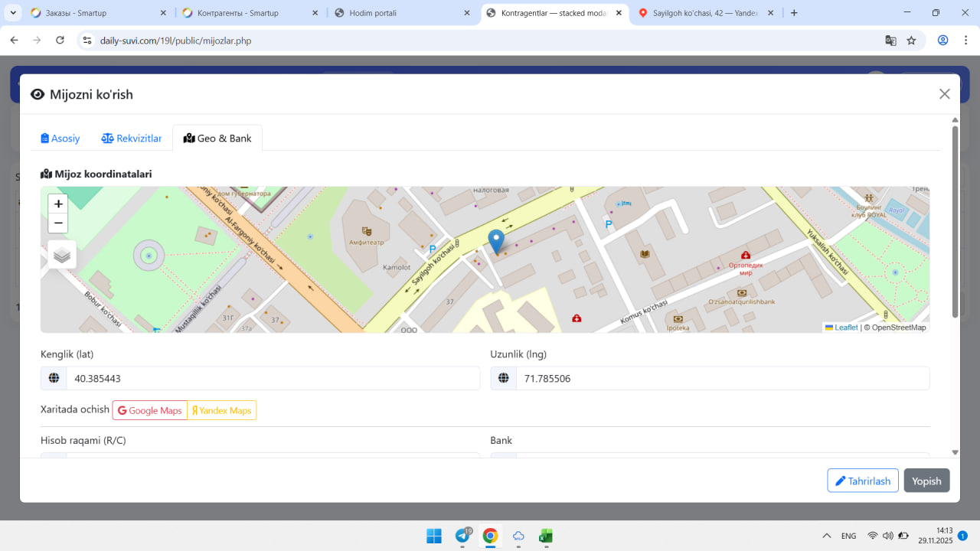This screenshot has width=980, height=551.
Task: Click the blue location marker pin
Action: pos(496,241)
